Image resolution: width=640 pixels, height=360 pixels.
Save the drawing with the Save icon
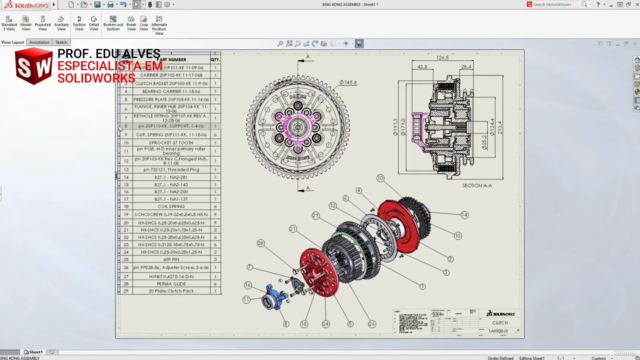pyautogui.click(x=97, y=4)
